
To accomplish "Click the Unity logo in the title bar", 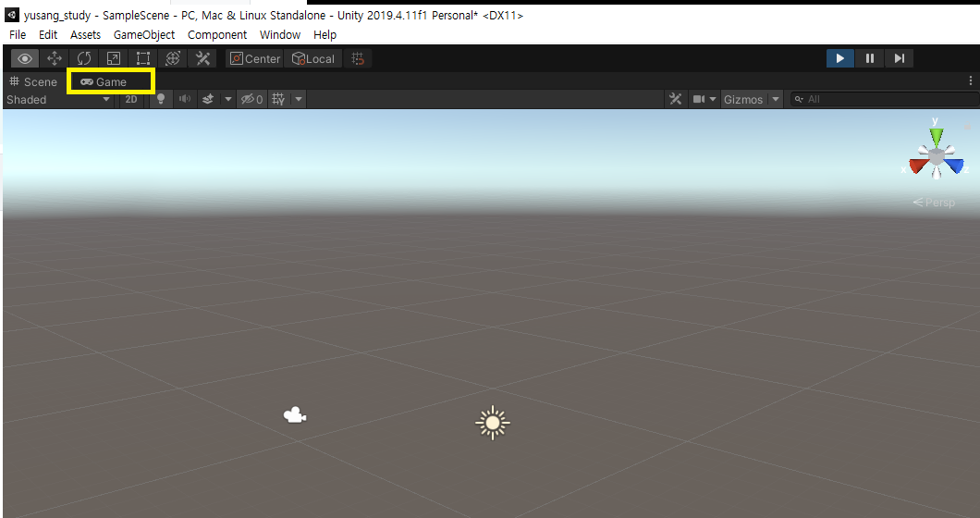I will (x=11, y=15).
